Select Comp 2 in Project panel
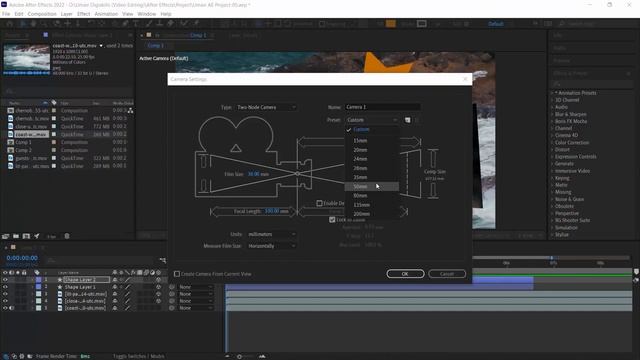640x360 pixels. 23,150
